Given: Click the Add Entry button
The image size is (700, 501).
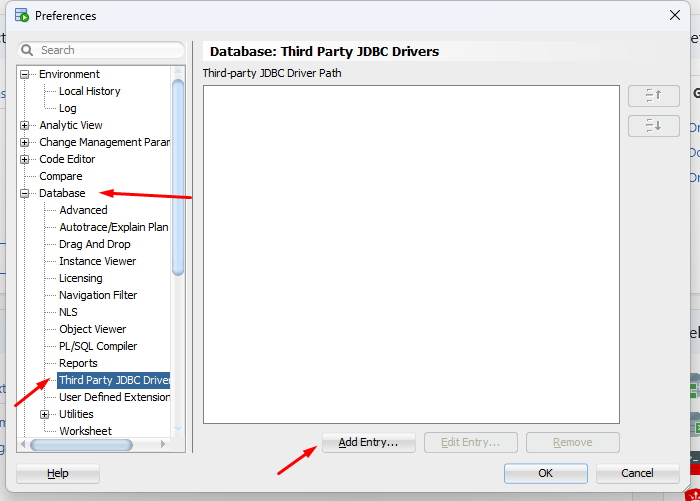Looking at the screenshot, I should coord(369,443).
